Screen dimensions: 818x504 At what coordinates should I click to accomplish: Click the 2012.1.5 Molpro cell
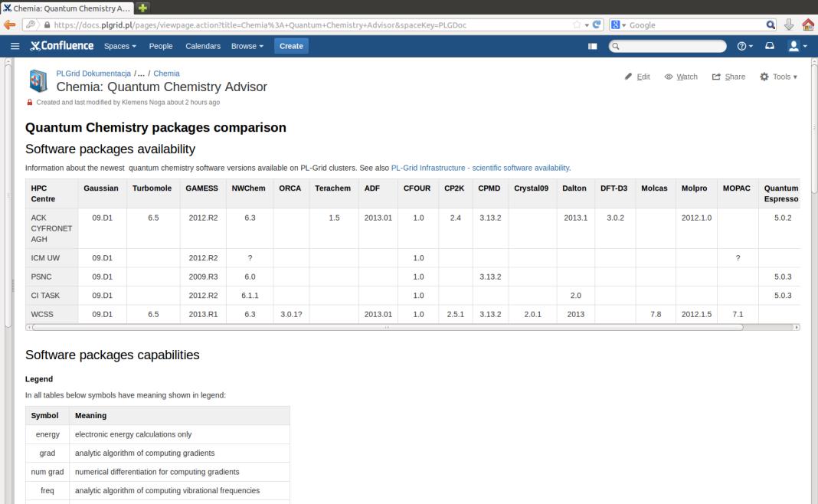[x=696, y=314]
